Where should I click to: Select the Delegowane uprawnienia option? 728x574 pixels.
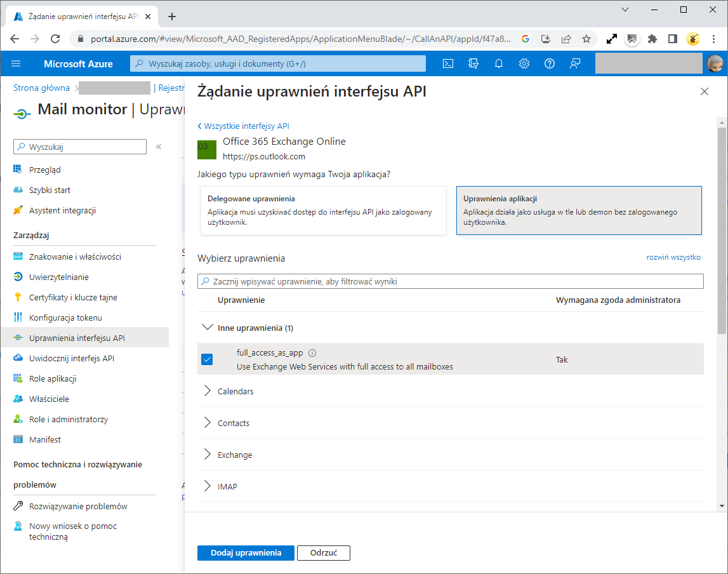pyautogui.click(x=322, y=211)
